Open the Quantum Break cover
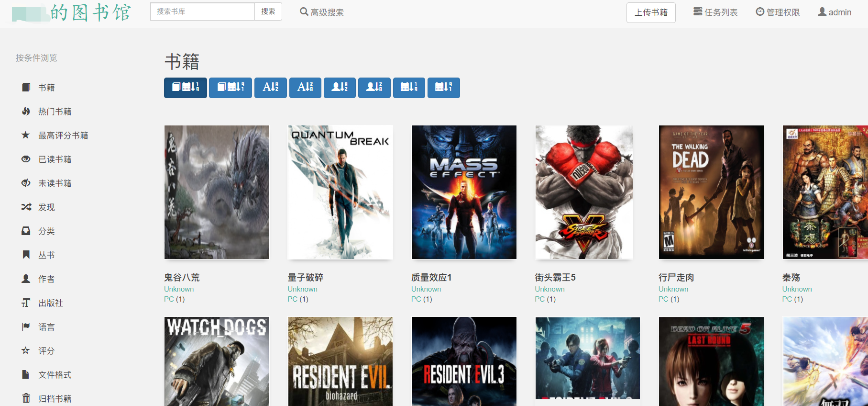 click(340, 192)
